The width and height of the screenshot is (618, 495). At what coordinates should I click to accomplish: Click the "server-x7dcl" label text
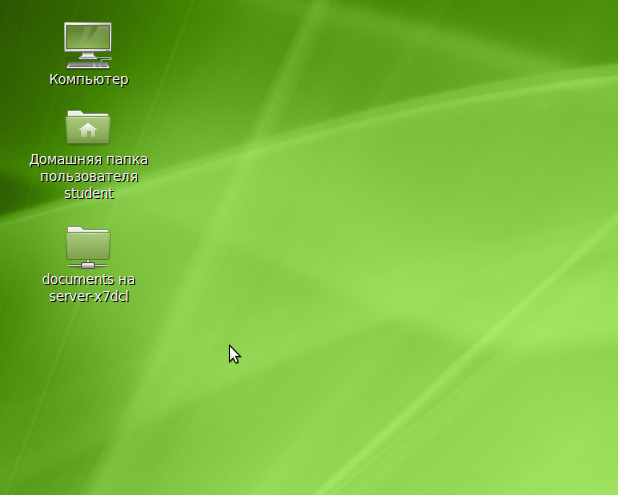tap(88, 296)
